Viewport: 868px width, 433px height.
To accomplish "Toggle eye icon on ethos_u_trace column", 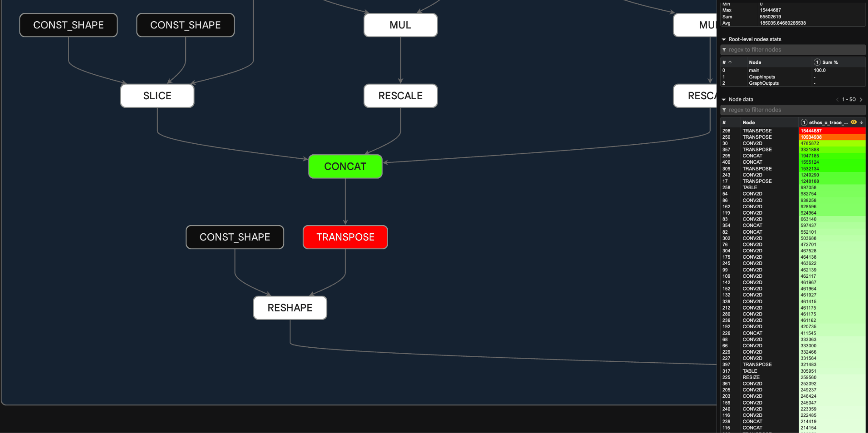I will (854, 122).
